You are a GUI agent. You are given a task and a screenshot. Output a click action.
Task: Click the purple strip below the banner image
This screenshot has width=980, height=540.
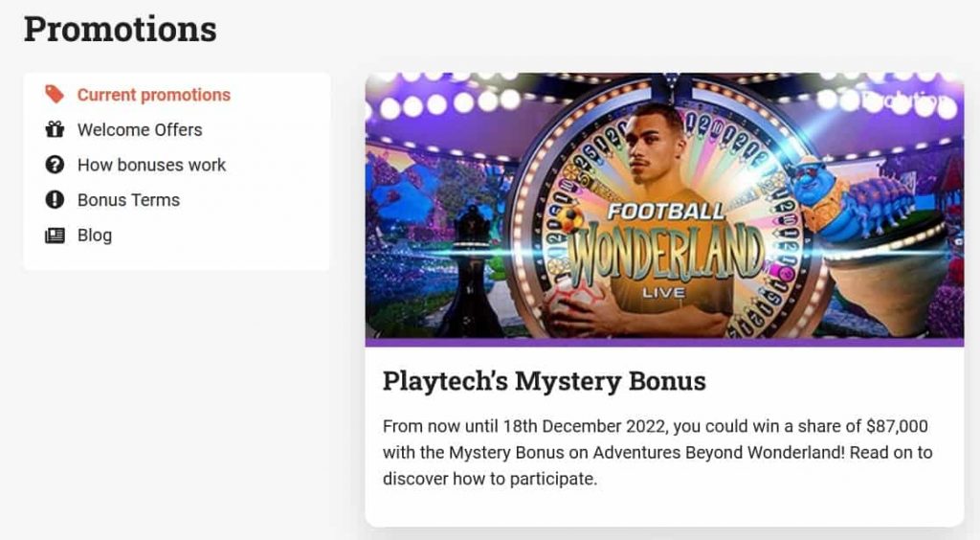tap(664, 342)
